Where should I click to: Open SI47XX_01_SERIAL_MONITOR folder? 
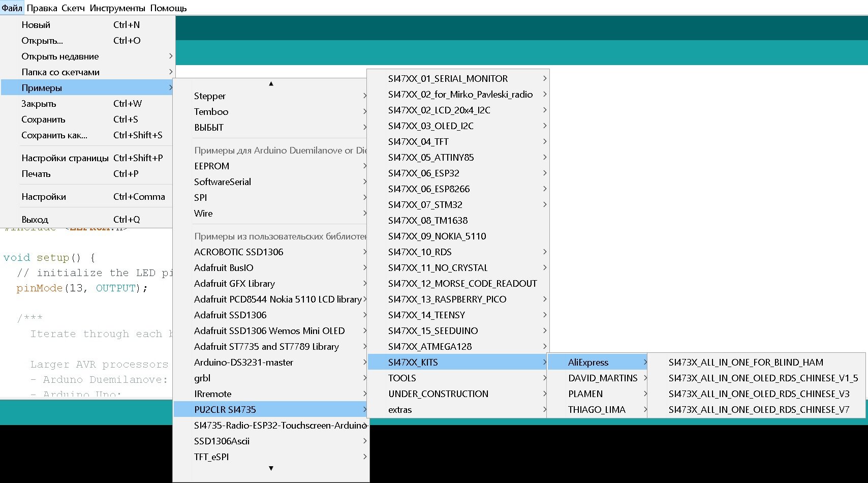pos(458,79)
